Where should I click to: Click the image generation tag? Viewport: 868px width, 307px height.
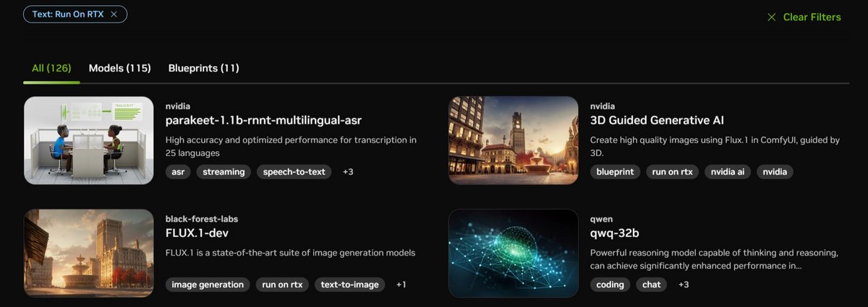pyautogui.click(x=208, y=285)
